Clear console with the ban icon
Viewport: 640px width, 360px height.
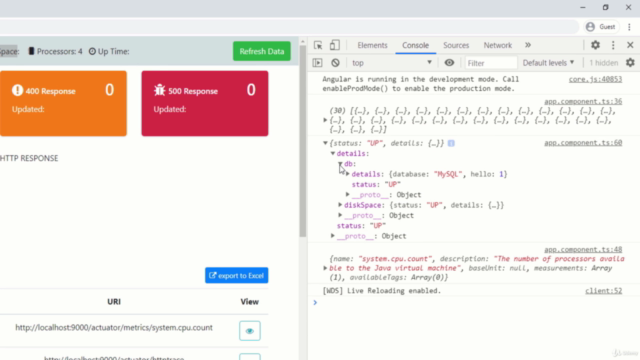[x=335, y=63]
